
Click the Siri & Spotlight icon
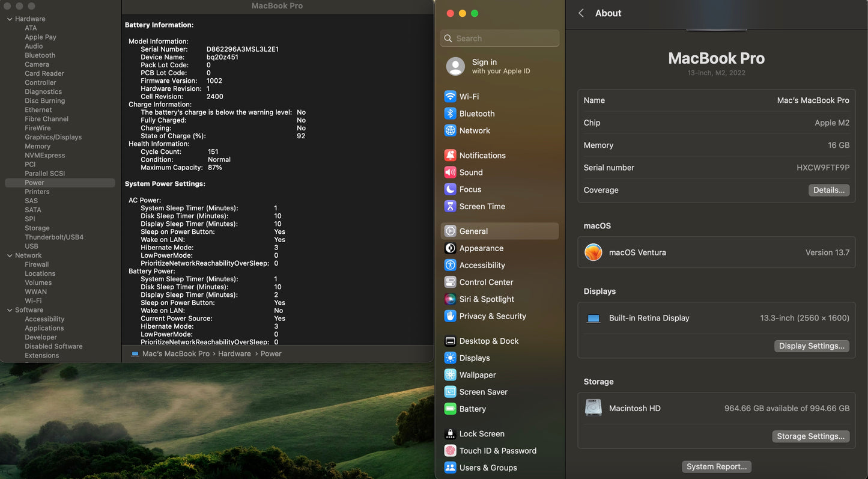450,299
